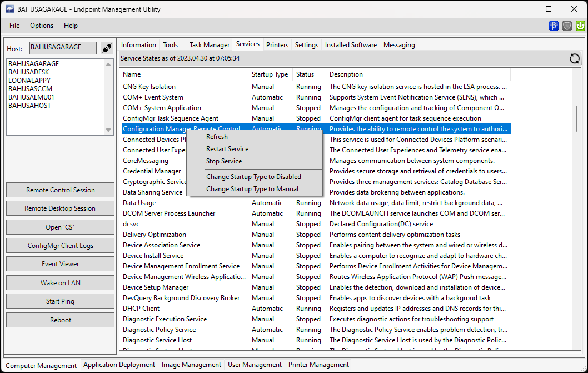
Task: Open the Image Management bottom tab
Action: 191,365
